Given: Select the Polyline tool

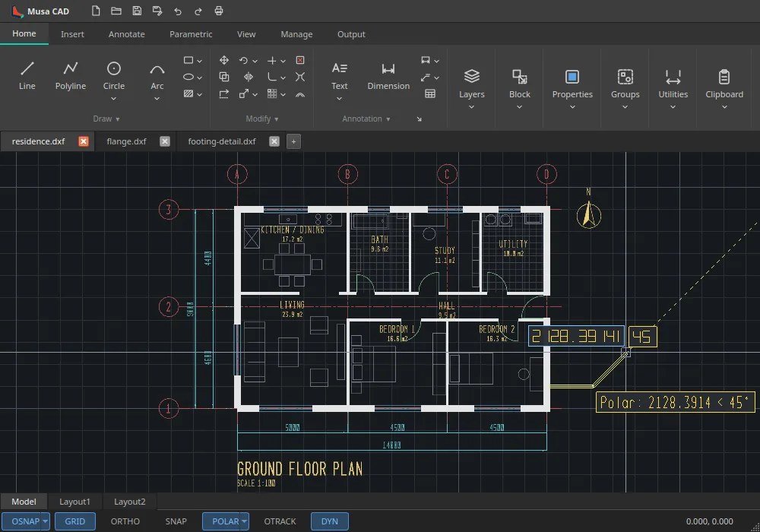Looking at the screenshot, I should (70, 76).
